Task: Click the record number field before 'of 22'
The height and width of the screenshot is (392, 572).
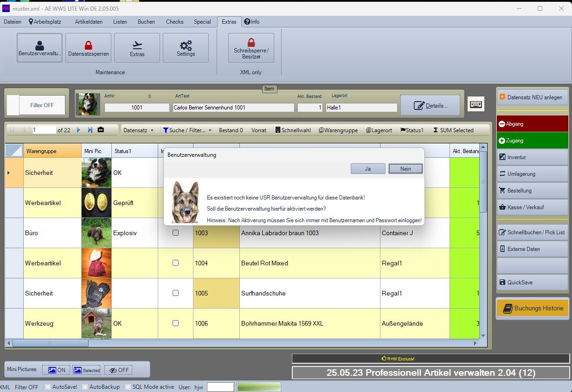Action: (44, 130)
